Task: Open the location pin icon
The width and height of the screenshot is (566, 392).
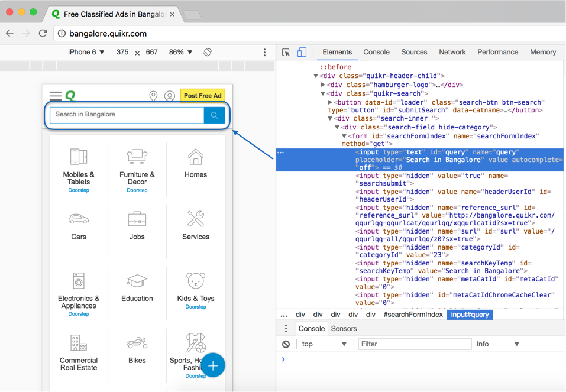Action: point(153,96)
